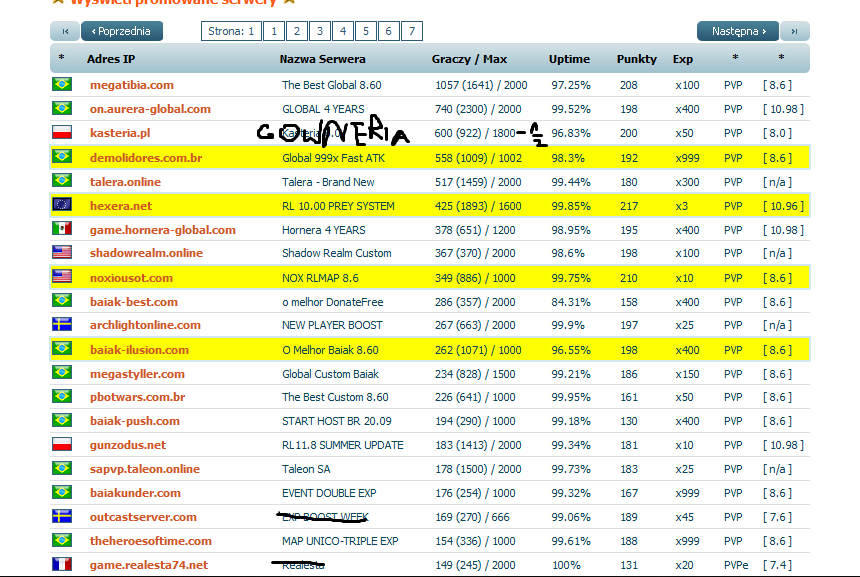The height and width of the screenshot is (577, 860).
Task: Sort by the Graczy / Max column header
Action: 469,59
